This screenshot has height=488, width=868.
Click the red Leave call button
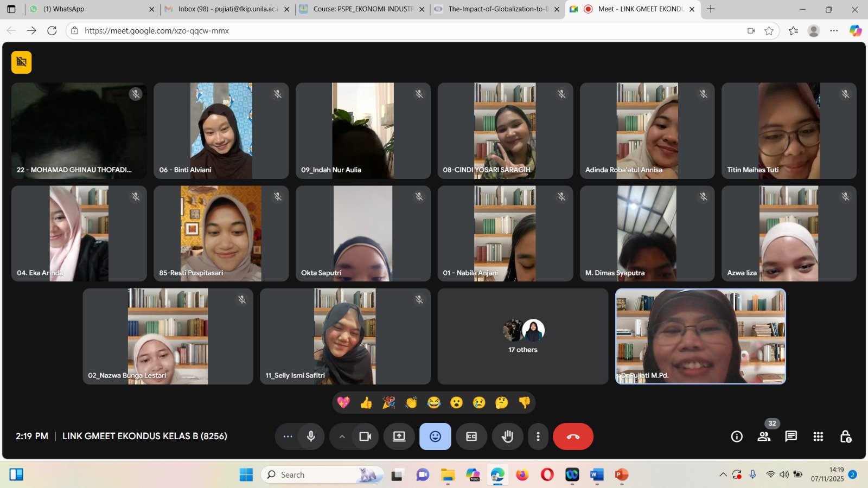coord(573,436)
